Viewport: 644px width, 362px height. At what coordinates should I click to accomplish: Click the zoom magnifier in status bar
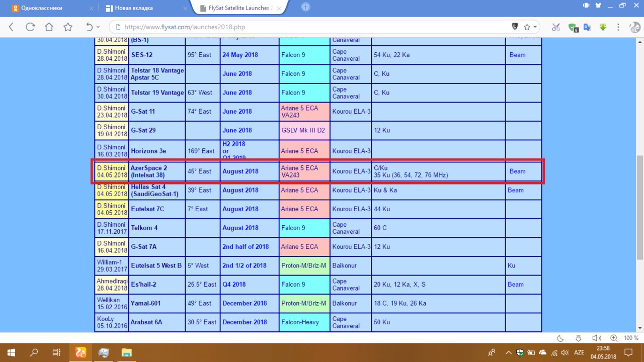pos(614,338)
